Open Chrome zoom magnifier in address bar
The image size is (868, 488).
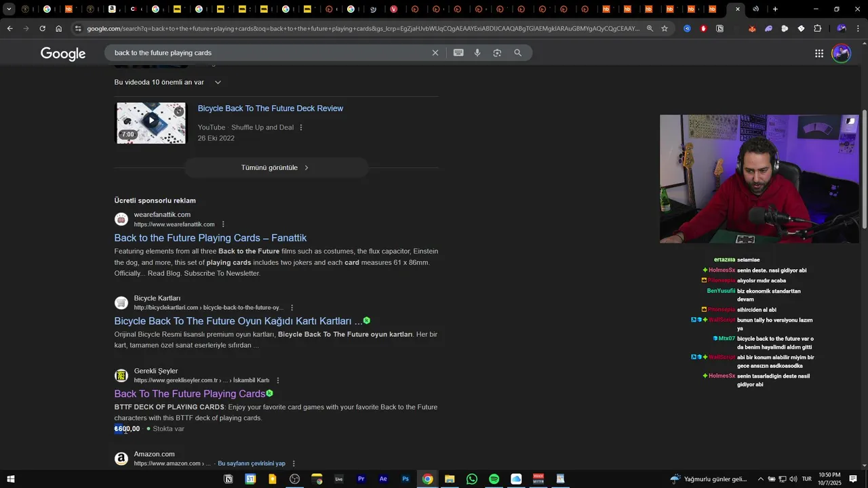pos(650,28)
